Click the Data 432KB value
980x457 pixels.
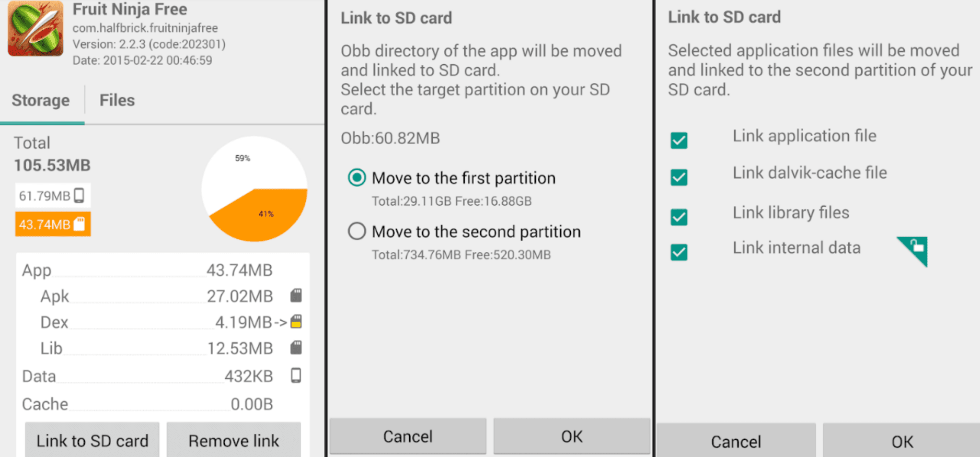click(249, 376)
